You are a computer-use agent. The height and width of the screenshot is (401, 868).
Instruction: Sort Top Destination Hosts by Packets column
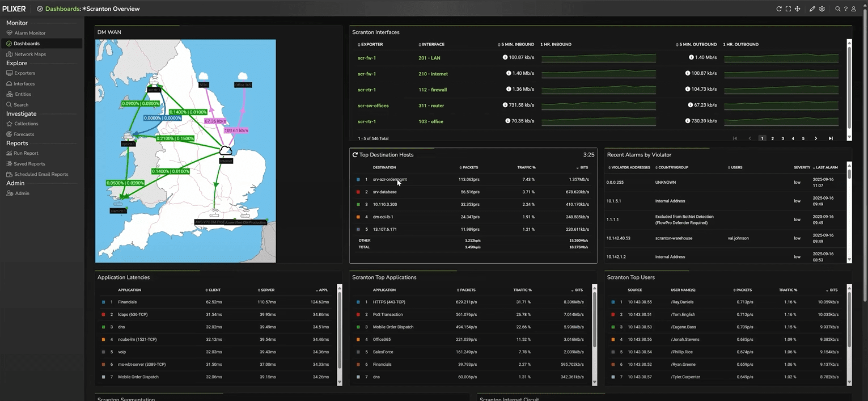point(470,167)
